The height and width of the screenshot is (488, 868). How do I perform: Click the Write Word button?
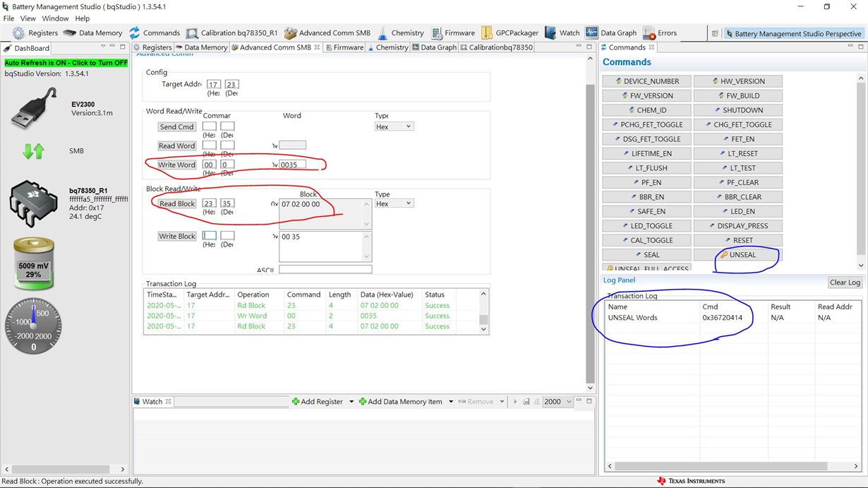(176, 165)
